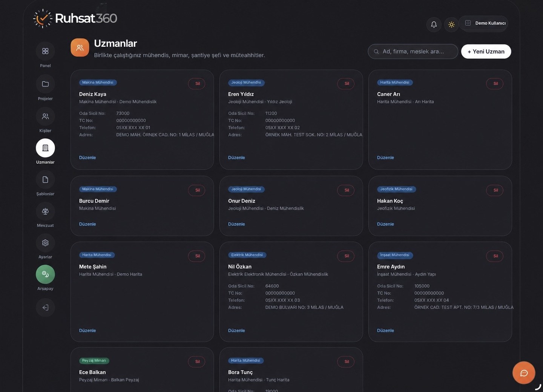Viewport: 543px width, 392px height.
Task: Edit Onur Deniz via Düzenle
Action: point(236,224)
